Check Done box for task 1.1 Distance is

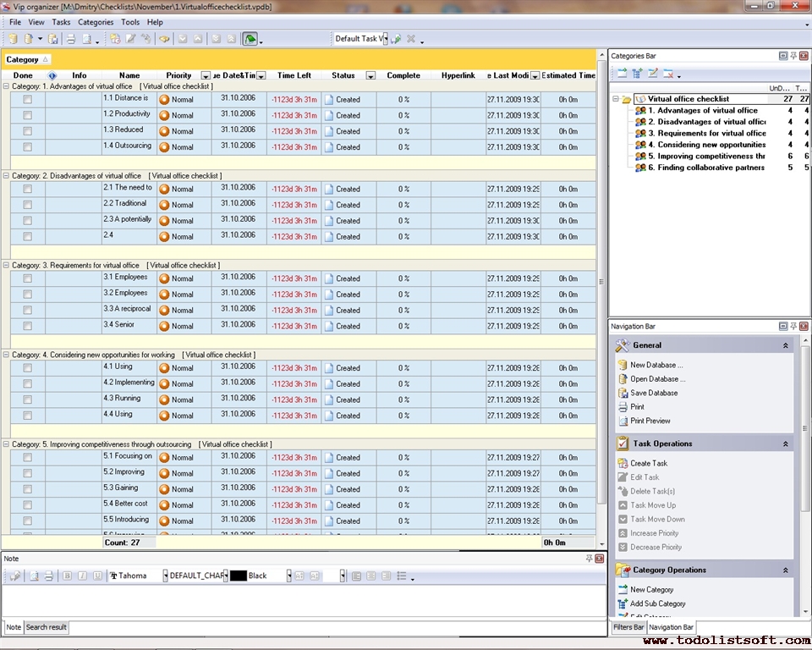coord(27,99)
